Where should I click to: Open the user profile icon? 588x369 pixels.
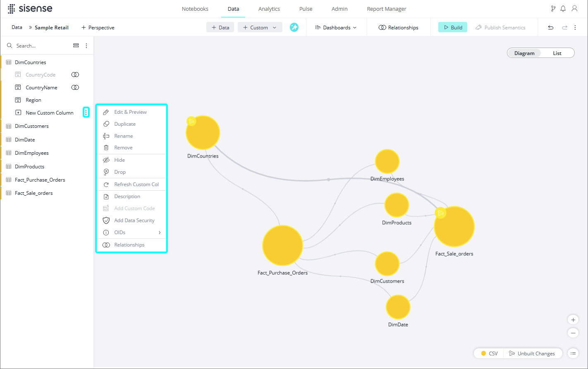point(574,9)
